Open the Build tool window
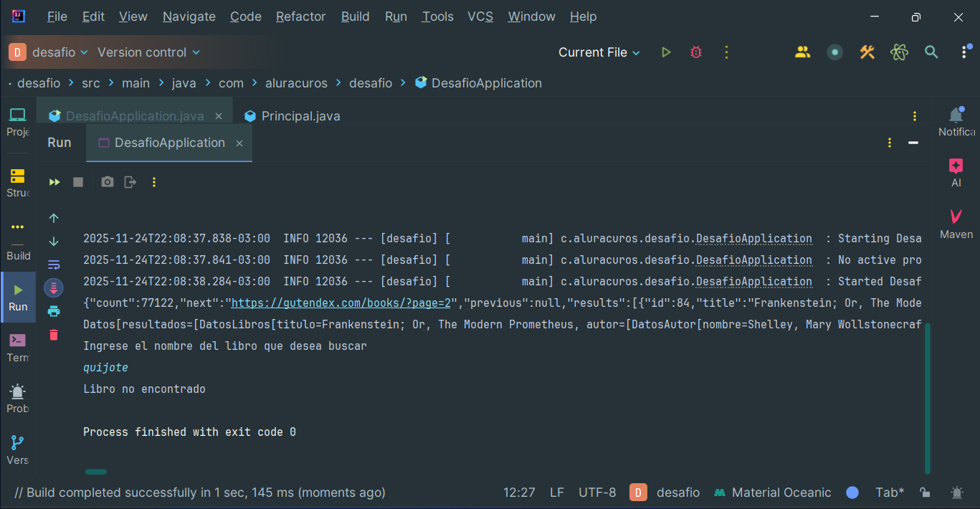Image resolution: width=980 pixels, height=509 pixels. pos(18,256)
